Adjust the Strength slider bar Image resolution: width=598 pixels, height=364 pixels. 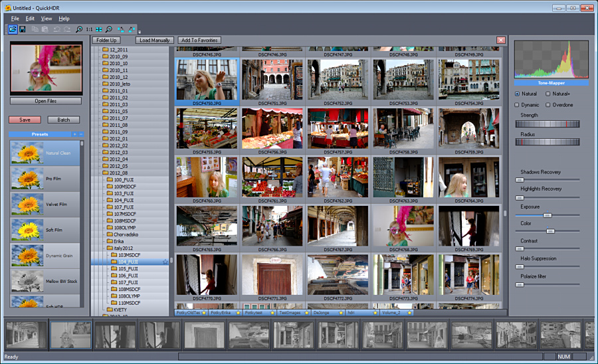548,124
